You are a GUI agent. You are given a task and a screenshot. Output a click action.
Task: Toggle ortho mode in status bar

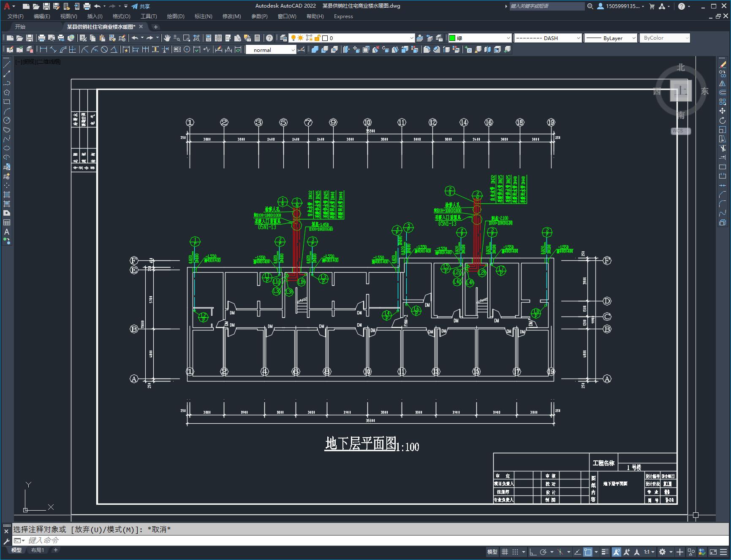click(x=533, y=552)
